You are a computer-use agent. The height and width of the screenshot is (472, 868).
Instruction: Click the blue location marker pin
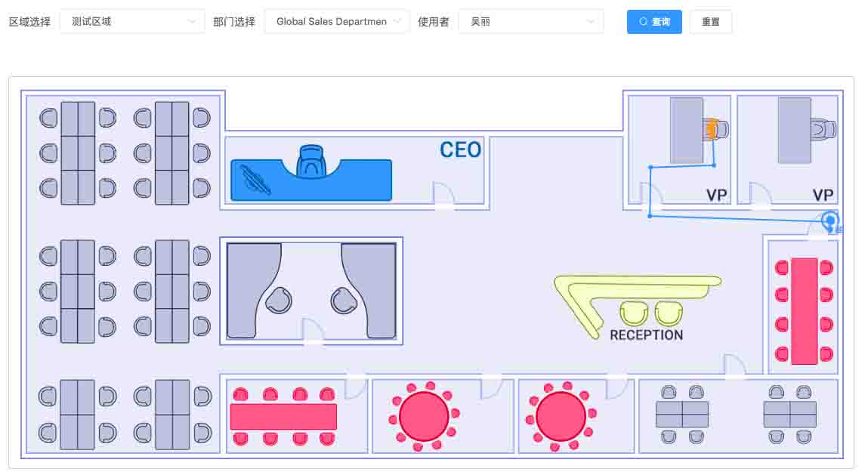(829, 221)
